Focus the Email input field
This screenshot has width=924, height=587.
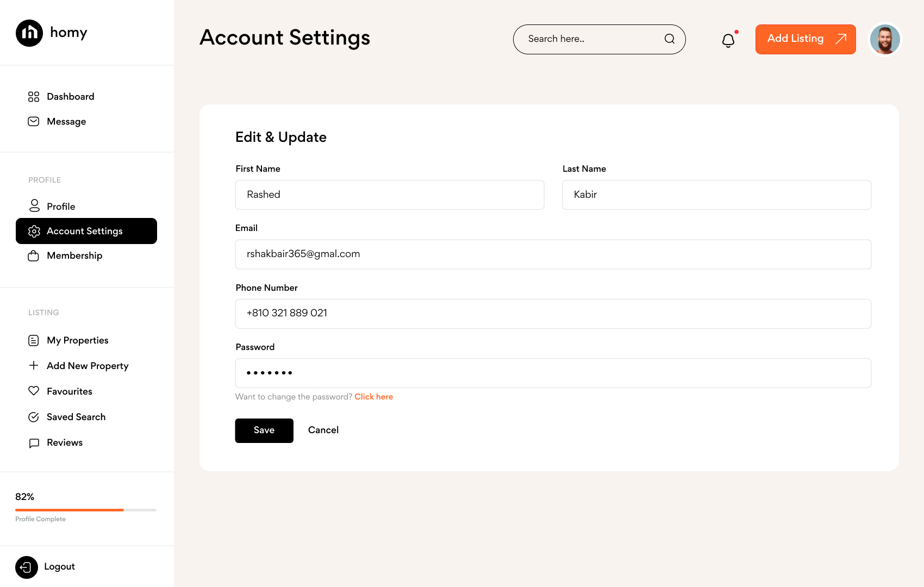tap(553, 254)
